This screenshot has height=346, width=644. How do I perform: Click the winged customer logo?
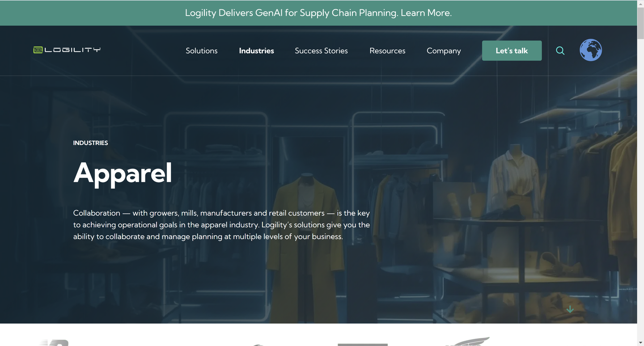(x=467, y=342)
